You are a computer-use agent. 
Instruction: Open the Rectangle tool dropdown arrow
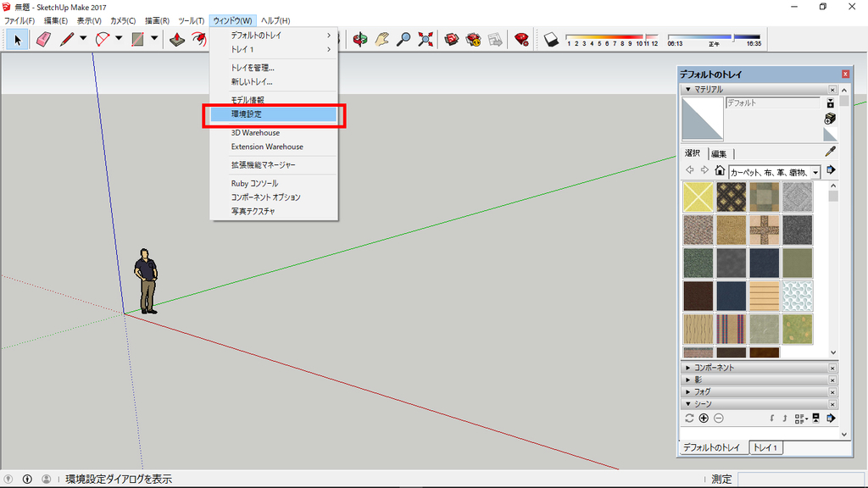tap(154, 39)
